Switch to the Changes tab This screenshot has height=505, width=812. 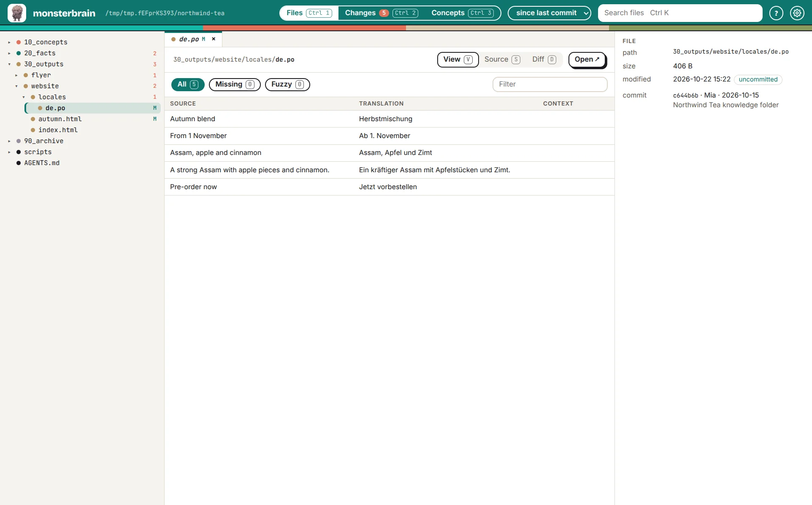[x=381, y=13]
